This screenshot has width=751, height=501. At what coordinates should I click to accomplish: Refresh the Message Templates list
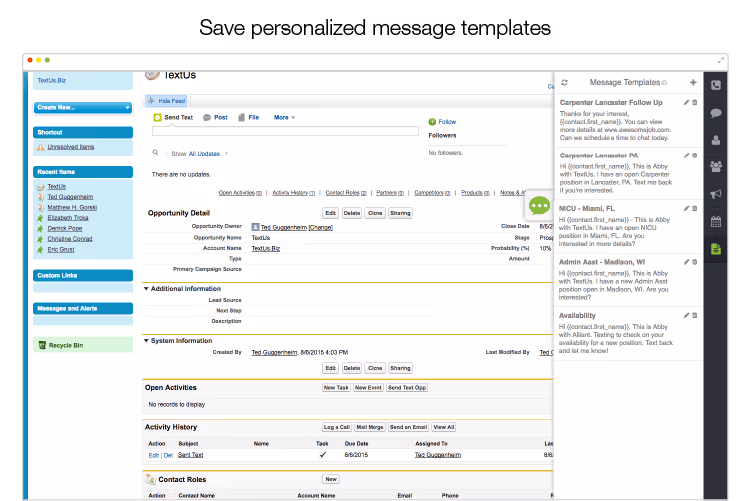565,82
